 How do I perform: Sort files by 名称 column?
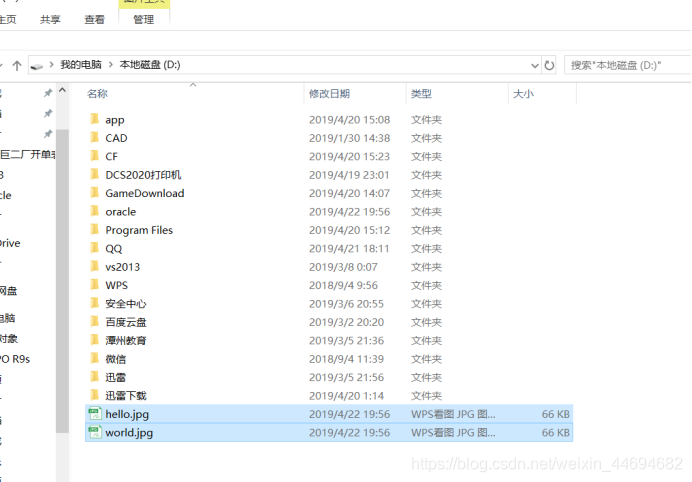click(98, 94)
